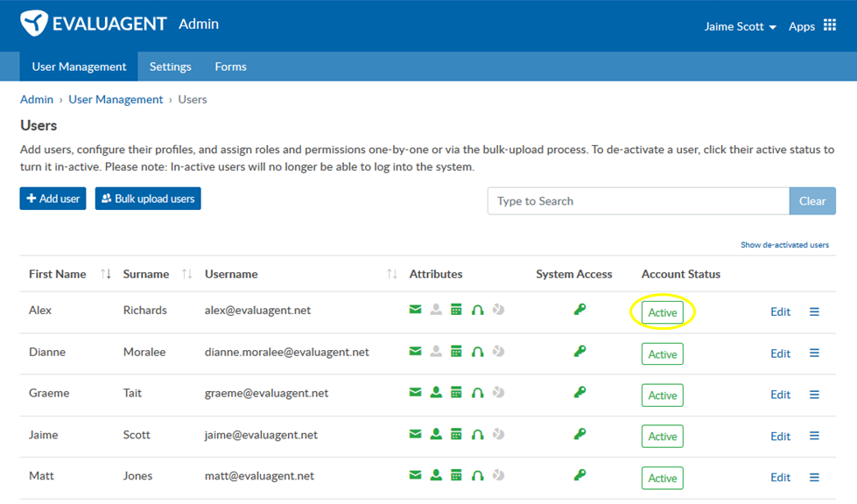Click the envelope icon in Graeme Tait's row
The width and height of the screenshot is (857, 504).
416,392
